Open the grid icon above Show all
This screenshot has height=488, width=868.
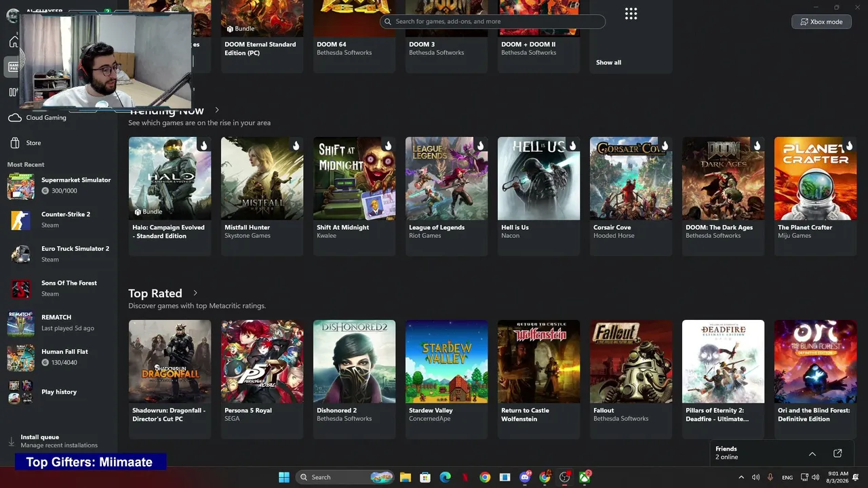click(631, 14)
